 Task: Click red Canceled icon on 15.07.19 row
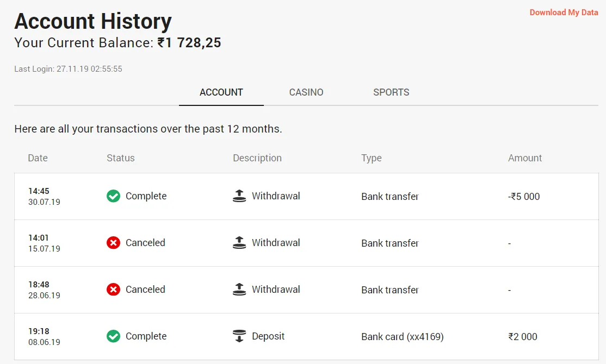point(113,243)
